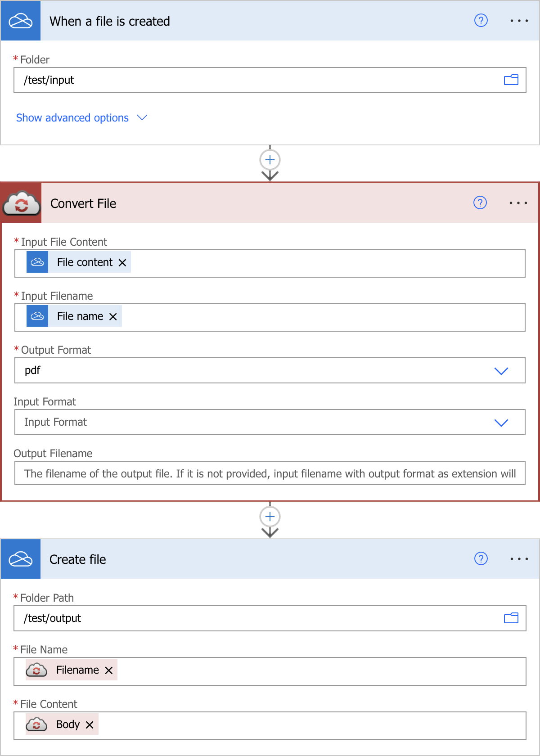Select the Body token text
Screen dimensions: 540x756
pos(68,724)
